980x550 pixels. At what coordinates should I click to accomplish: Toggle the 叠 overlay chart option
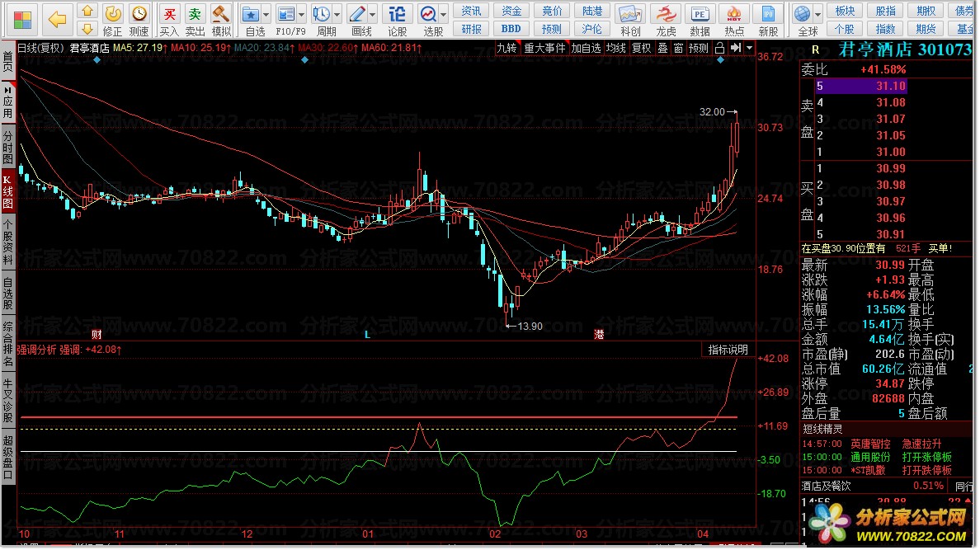[662, 48]
